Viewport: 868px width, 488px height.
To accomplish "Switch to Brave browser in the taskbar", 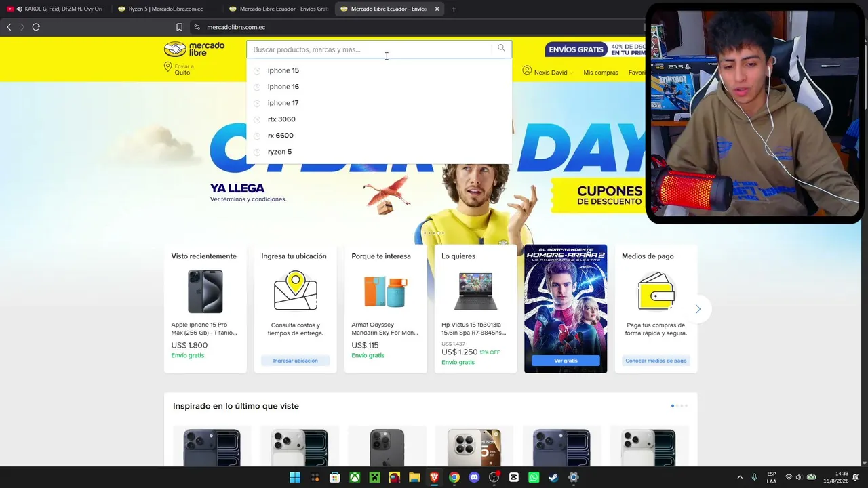I will click(434, 477).
